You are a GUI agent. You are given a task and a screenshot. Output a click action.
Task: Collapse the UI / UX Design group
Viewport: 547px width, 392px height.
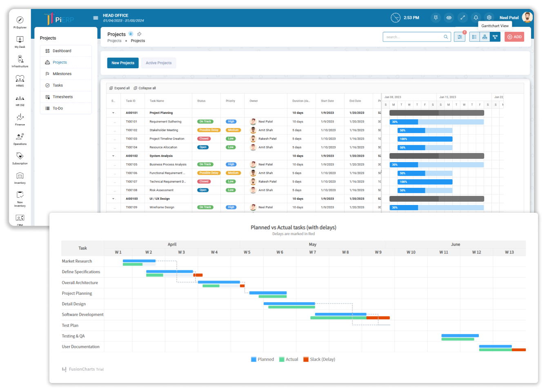point(113,198)
